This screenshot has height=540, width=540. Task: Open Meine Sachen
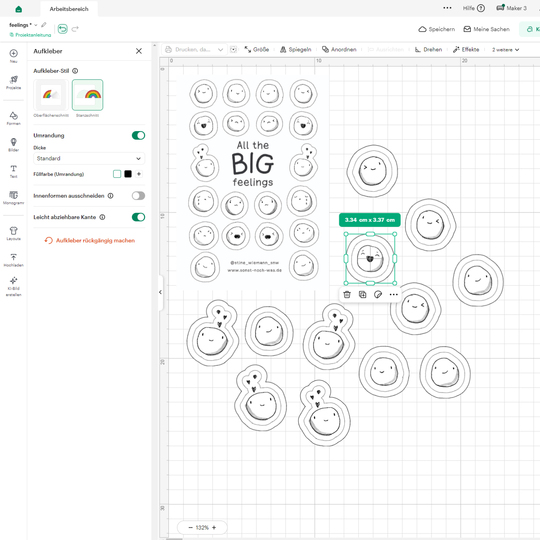coord(486,29)
